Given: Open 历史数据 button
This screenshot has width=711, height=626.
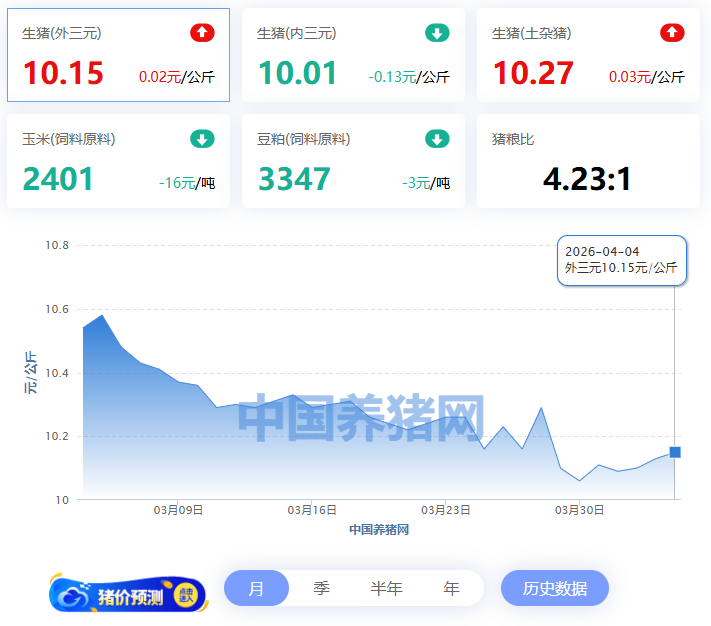Looking at the screenshot, I should point(554,589).
